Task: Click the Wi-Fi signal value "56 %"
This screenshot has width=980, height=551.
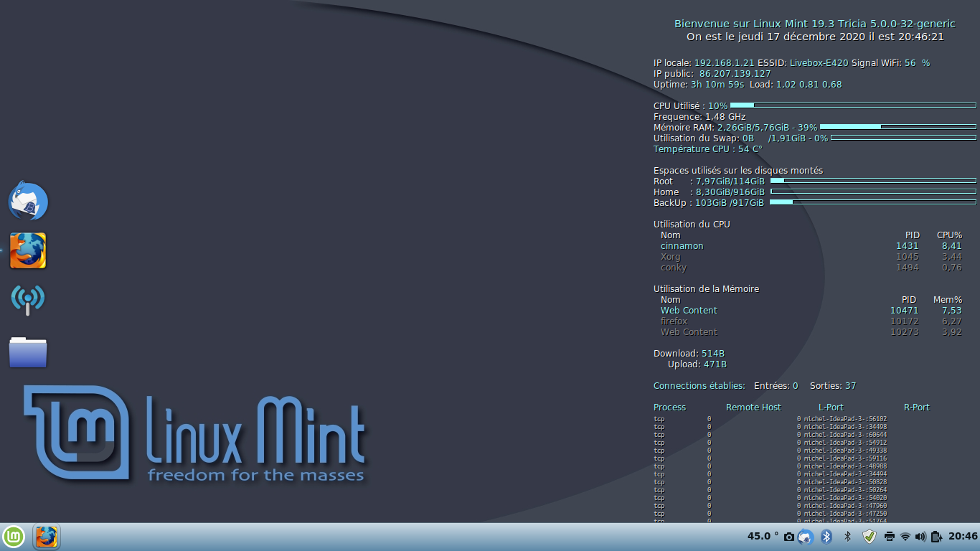Action: [917, 63]
